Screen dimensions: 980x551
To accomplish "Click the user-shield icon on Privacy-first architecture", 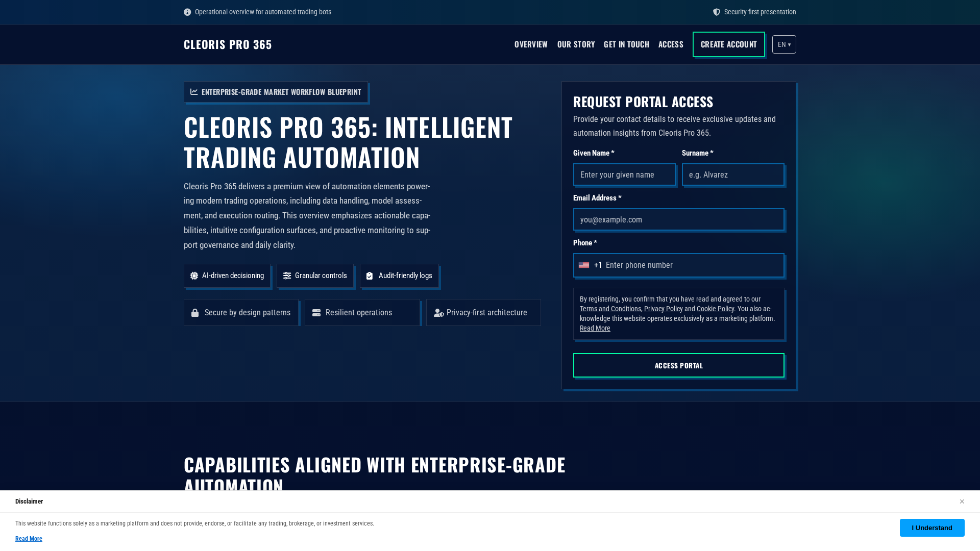I will [x=439, y=313].
